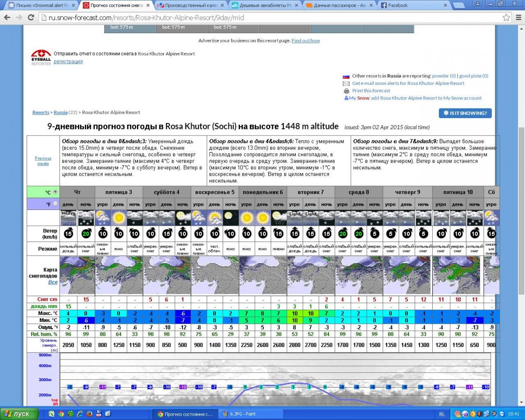Viewport: 525px width, 420px height.
Task: Click the Print this forecast link
Action: (371, 91)
